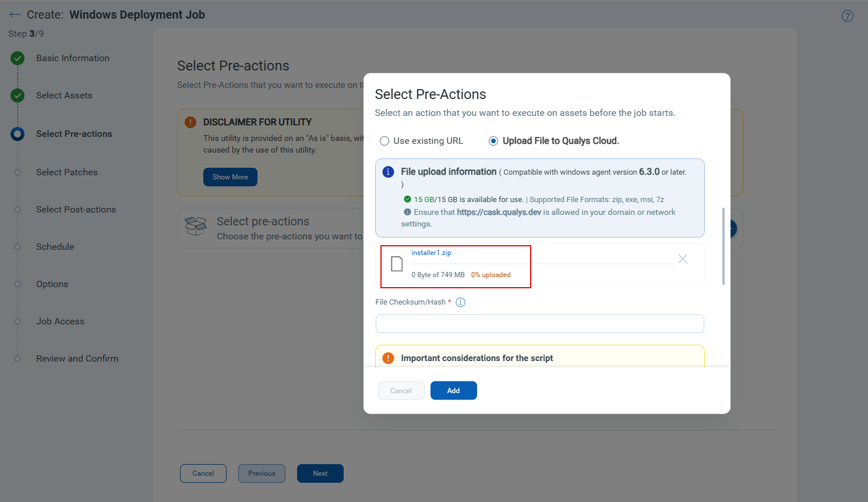Screen dimensions: 868x502
Task: Click the Next button
Action: 320,473
